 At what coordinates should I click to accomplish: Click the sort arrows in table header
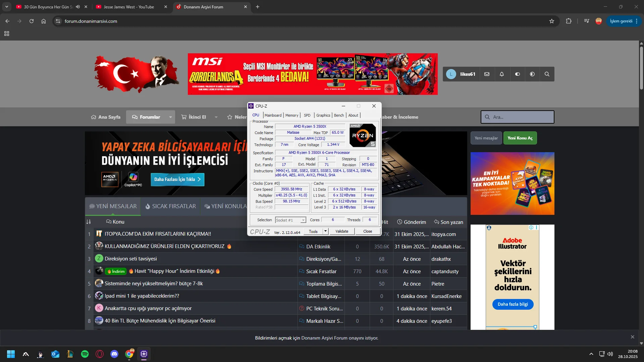pyautogui.click(x=89, y=222)
